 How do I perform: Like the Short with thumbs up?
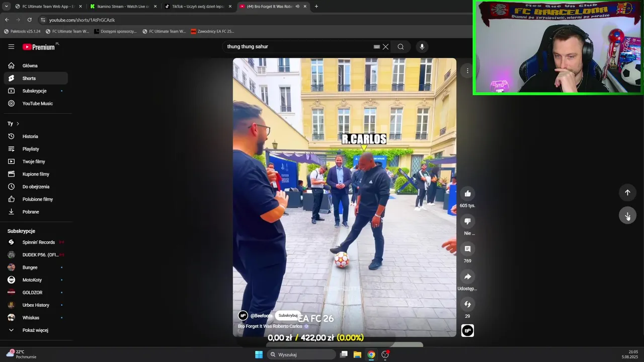pos(467,194)
